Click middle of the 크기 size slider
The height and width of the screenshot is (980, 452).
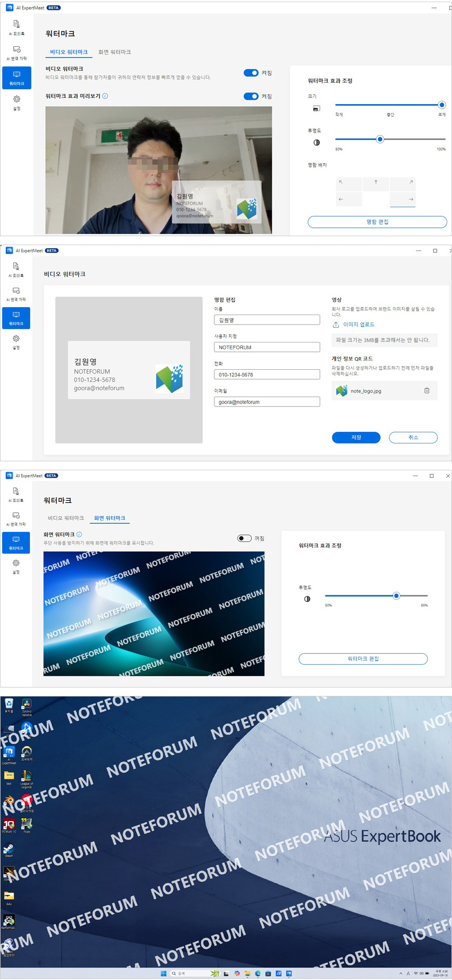[390, 105]
